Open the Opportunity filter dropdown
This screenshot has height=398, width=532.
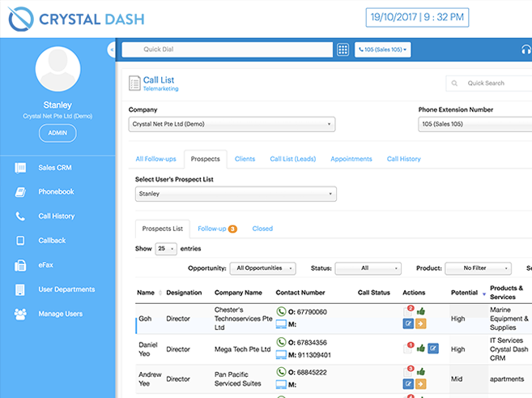(x=263, y=268)
